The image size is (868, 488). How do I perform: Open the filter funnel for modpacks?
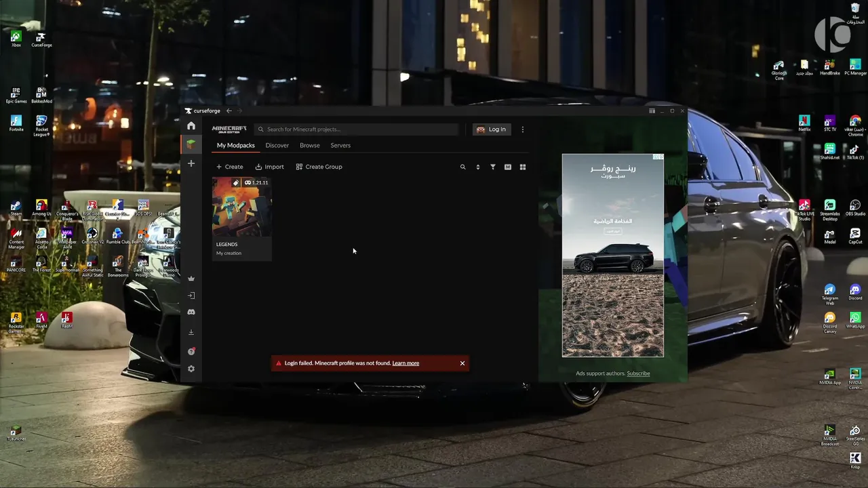[x=493, y=167]
